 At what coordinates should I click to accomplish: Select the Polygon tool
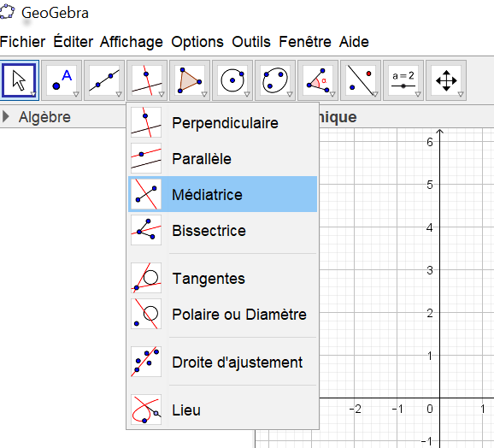click(x=190, y=80)
